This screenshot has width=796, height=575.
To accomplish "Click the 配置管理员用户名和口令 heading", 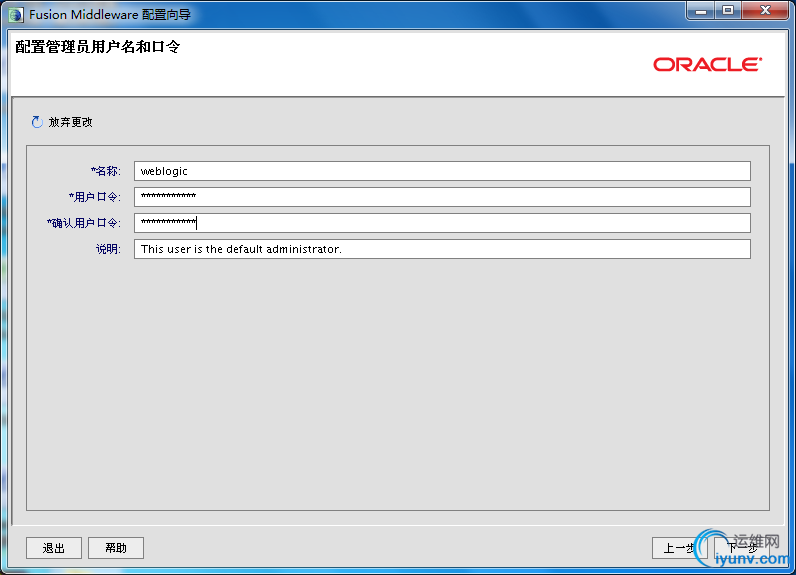I will (x=98, y=47).
